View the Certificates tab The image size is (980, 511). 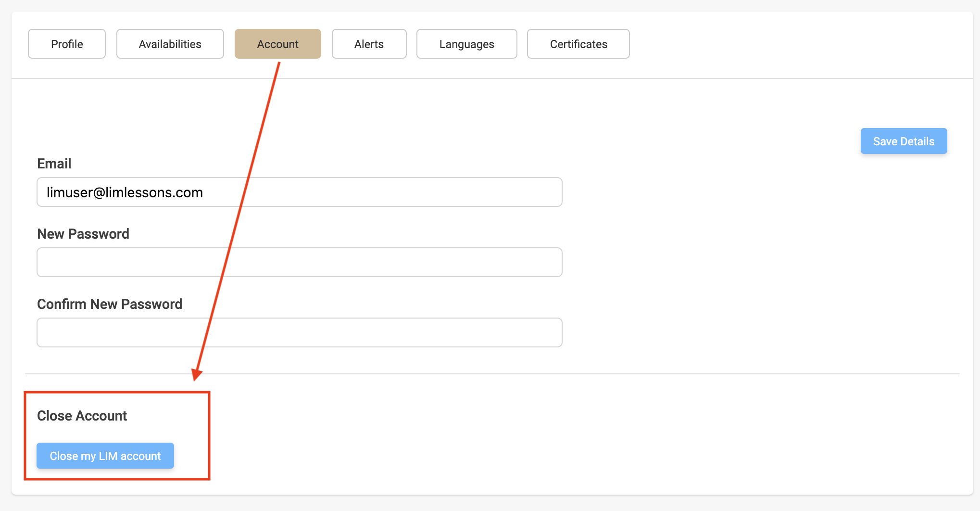(x=578, y=44)
